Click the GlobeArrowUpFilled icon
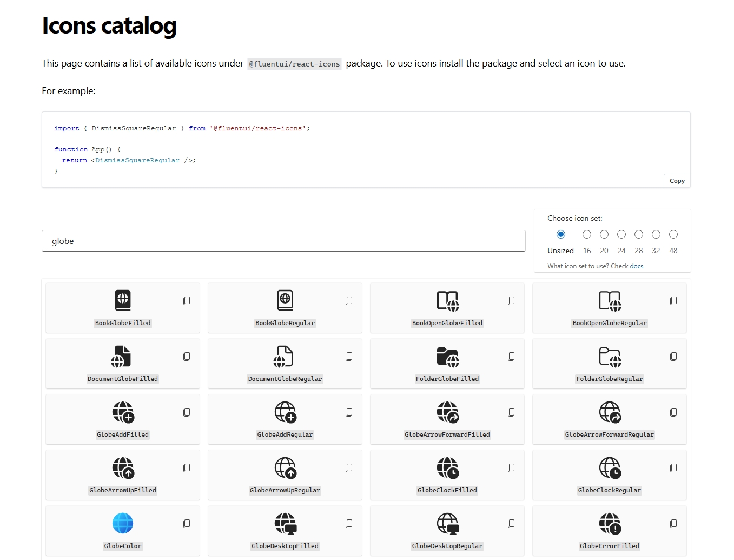734x560 pixels. pyautogui.click(x=122, y=468)
